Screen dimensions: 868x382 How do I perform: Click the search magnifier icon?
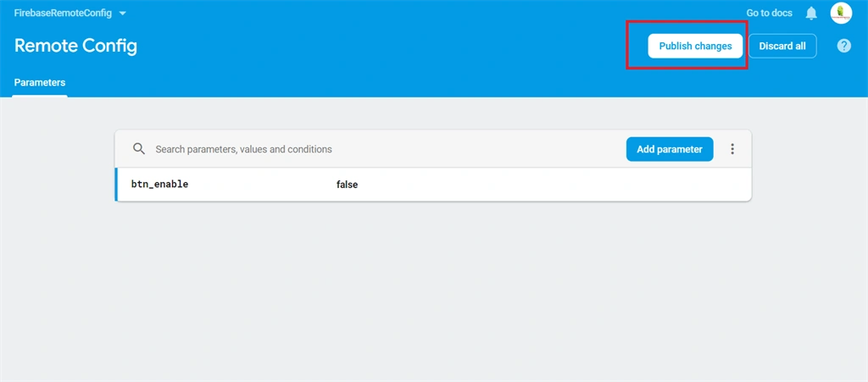139,149
